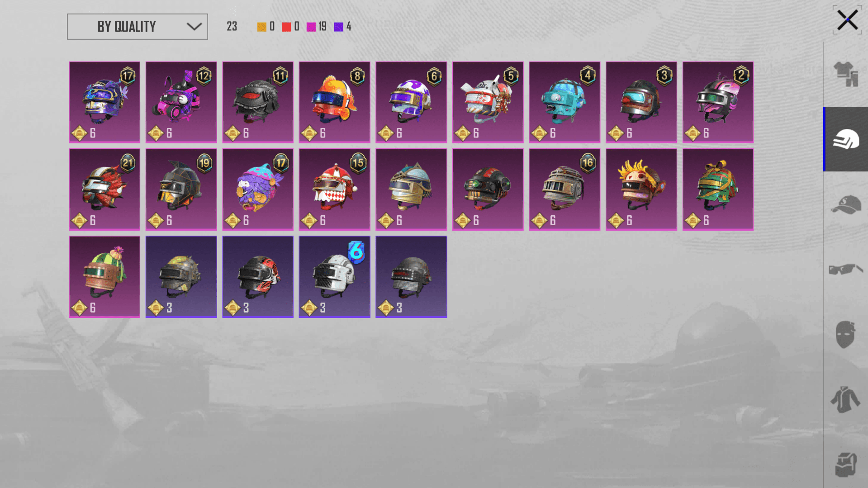868x488 pixels.
Task: Select the green gift-ribbon helmet
Action: pyautogui.click(x=718, y=190)
